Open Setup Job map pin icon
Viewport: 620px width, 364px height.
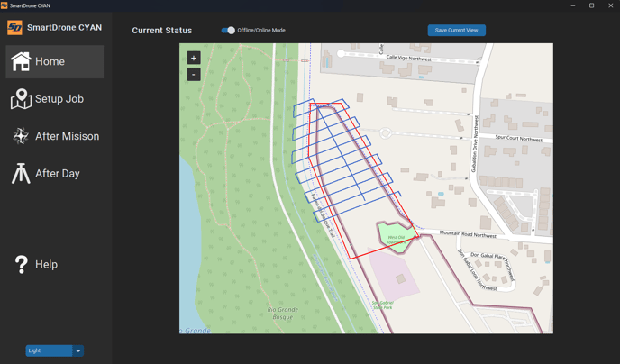(x=21, y=99)
